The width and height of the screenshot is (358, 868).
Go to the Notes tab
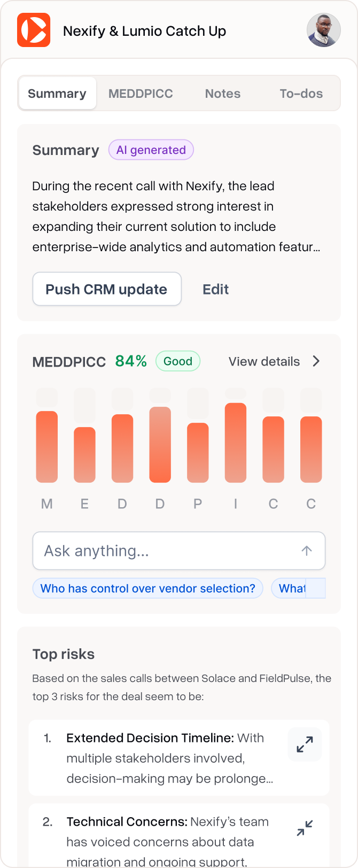(x=223, y=94)
